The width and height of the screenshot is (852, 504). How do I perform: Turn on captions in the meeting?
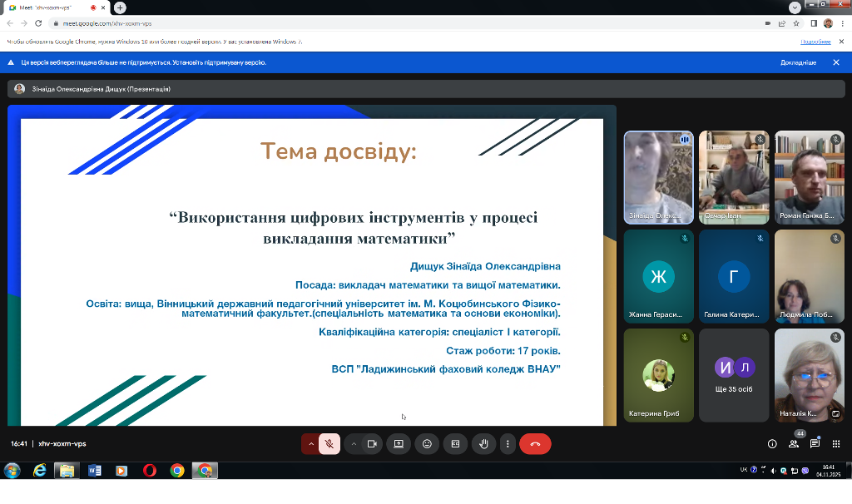pyautogui.click(x=455, y=444)
